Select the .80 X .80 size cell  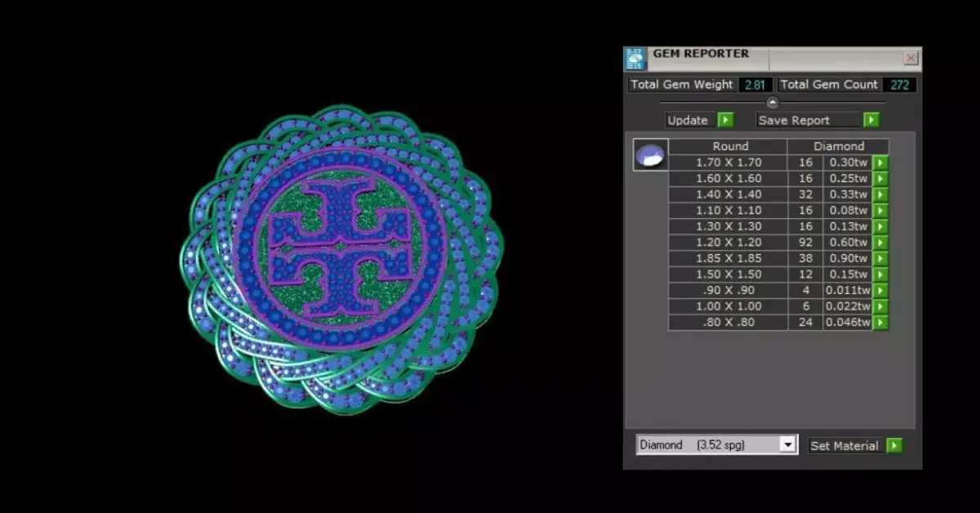(728, 323)
